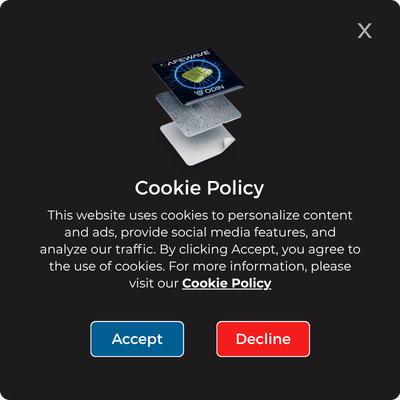Screen dimensions: 400x400
Task: Click the "visit our" text before the link
Action: (154, 284)
